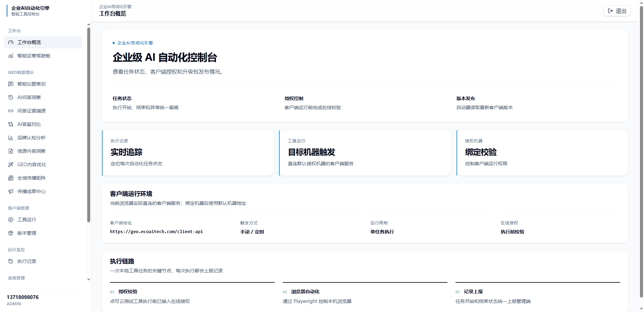Screen dimensions: 644x312
Task: Select AI问答洞察 in sidebar
Action: click(x=43, y=97)
